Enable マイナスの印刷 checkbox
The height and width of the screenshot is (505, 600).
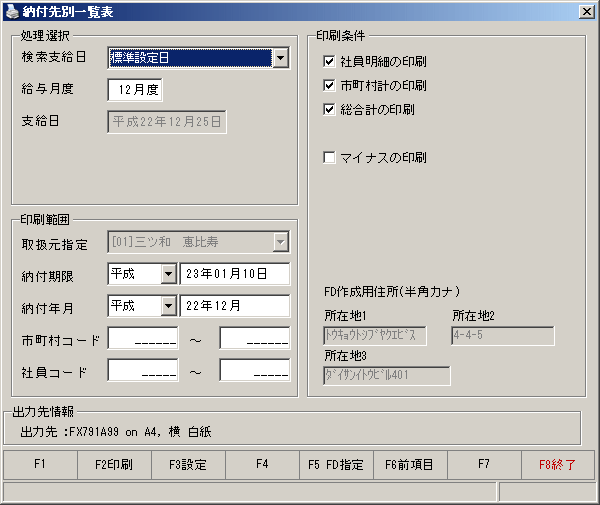click(x=329, y=157)
